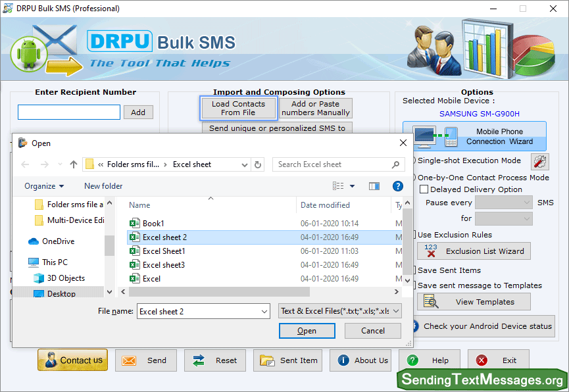Click This PC monitor icon
Image resolution: width=569 pixels, height=392 pixels.
point(34,262)
